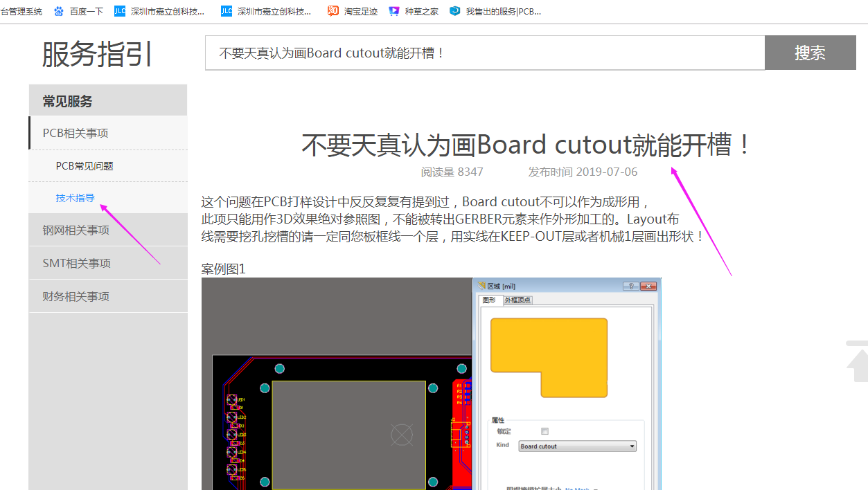Switch to the 外框顶点 tab
This screenshot has height=490, width=868.
tap(517, 300)
